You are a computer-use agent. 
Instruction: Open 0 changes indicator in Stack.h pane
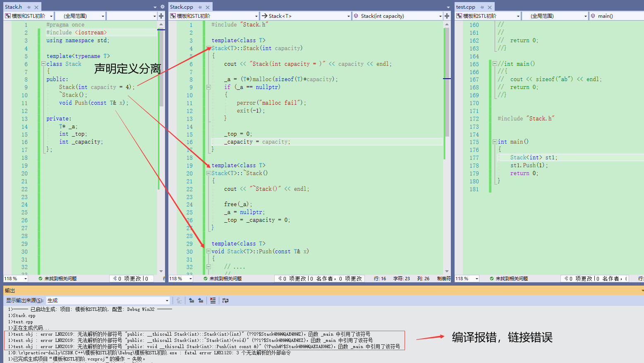[x=131, y=279]
